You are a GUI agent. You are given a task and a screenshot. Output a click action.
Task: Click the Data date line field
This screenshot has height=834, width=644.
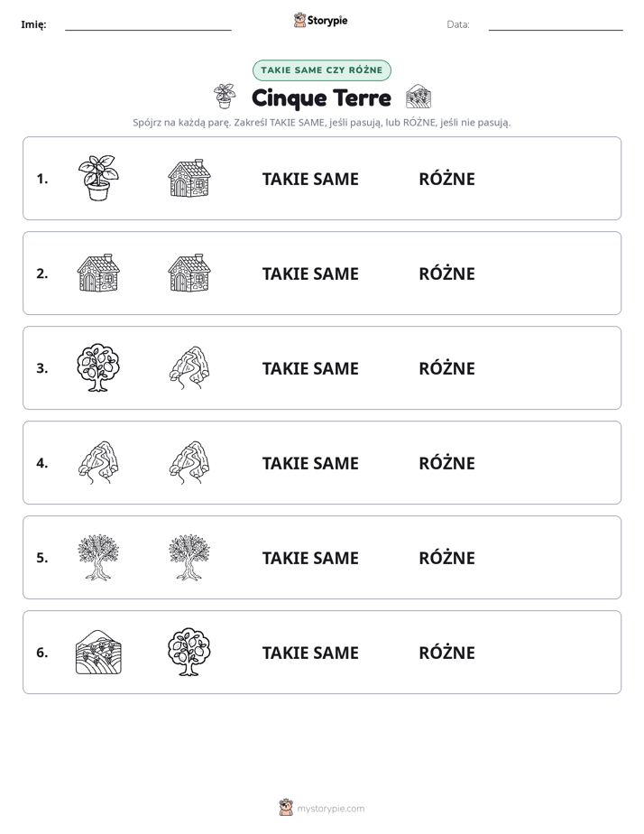click(556, 24)
